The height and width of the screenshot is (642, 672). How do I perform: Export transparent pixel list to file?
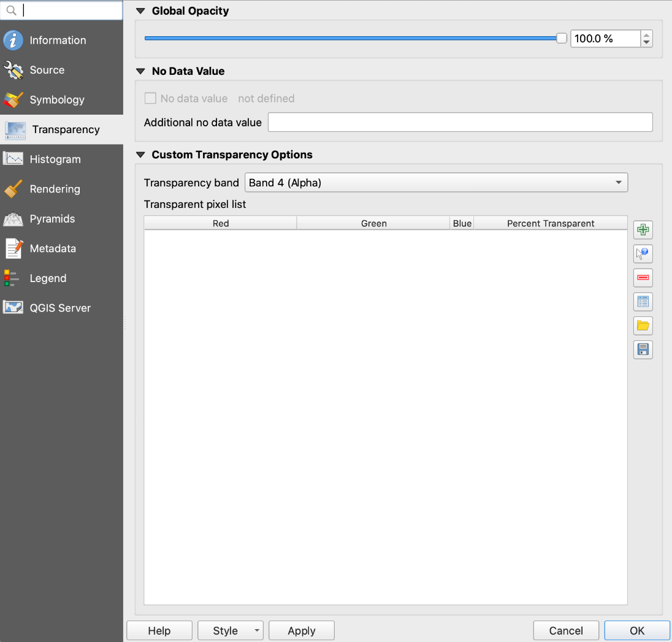coord(643,349)
